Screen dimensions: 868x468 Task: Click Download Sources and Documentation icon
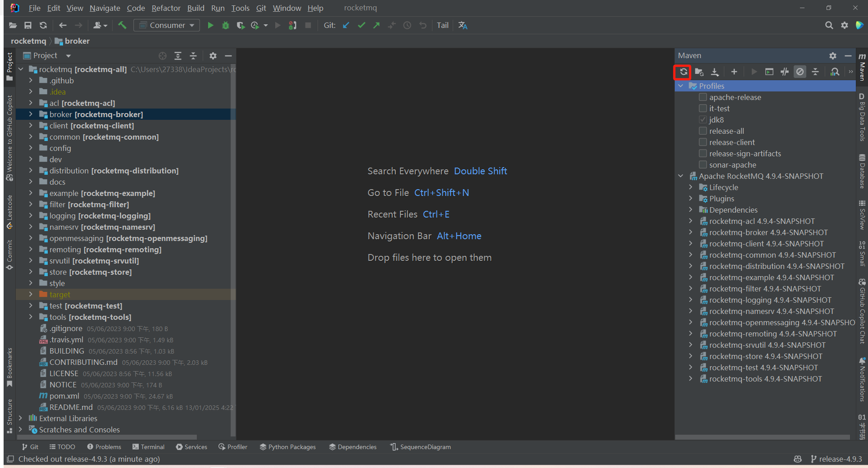click(715, 72)
